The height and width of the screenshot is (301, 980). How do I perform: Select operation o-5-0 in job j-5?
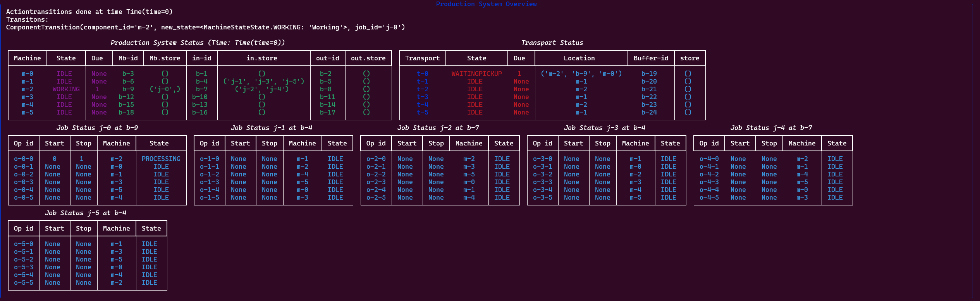24,244
